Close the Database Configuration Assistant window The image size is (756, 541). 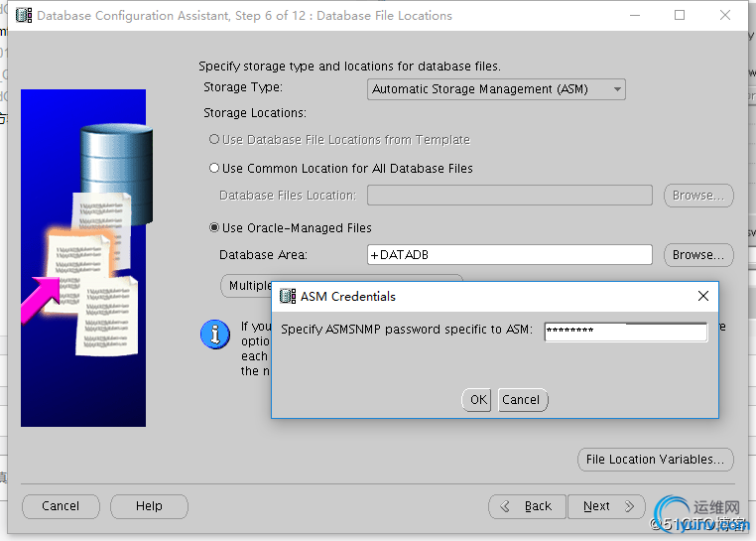(x=725, y=16)
